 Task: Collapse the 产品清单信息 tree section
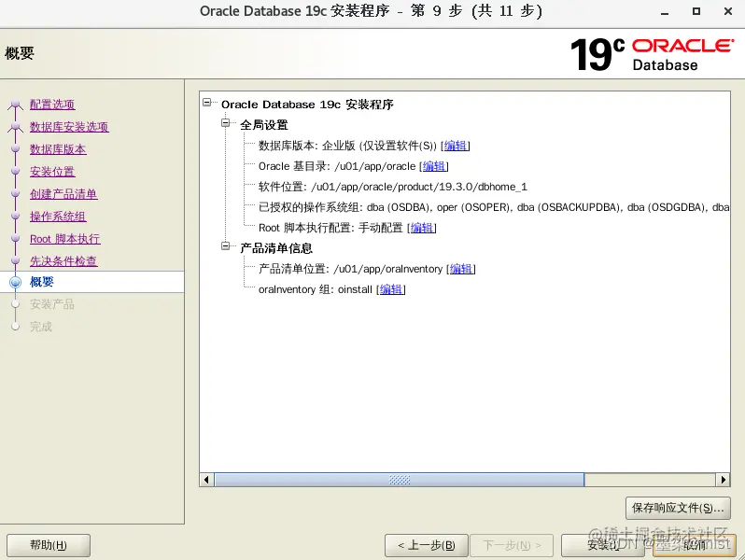pos(226,246)
